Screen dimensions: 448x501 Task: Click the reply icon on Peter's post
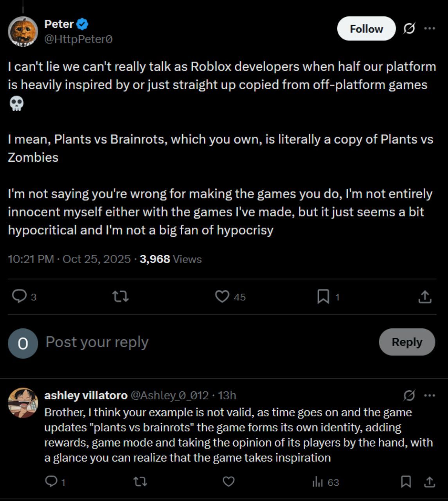point(19,296)
